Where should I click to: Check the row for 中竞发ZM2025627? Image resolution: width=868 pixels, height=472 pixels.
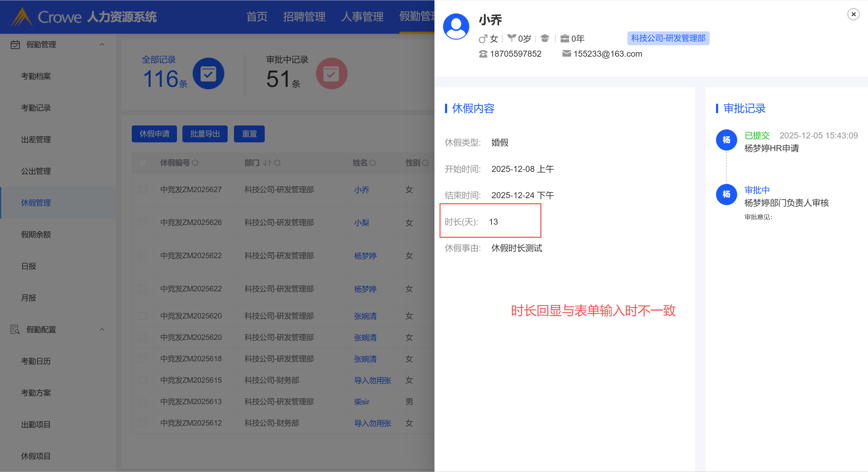(143, 189)
